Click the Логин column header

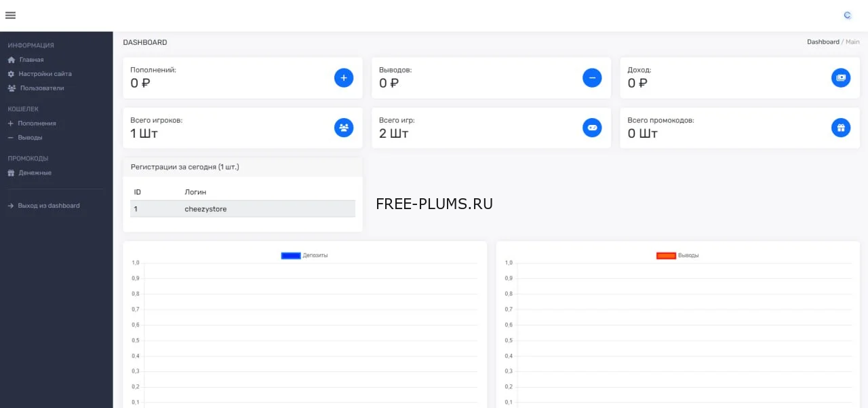(195, 192)
